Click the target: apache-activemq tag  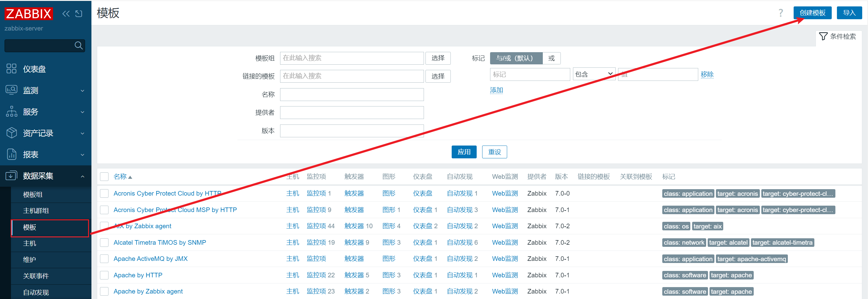coord(751,259)
